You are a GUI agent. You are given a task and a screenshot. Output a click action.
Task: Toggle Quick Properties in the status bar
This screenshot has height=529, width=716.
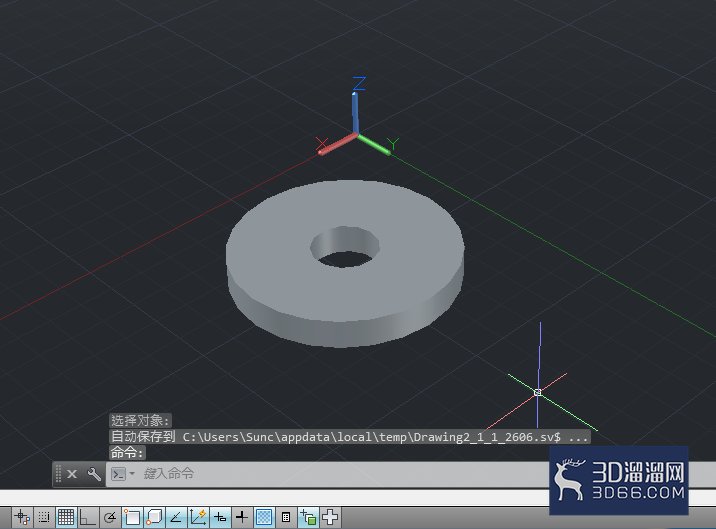(x=286, y=517)
